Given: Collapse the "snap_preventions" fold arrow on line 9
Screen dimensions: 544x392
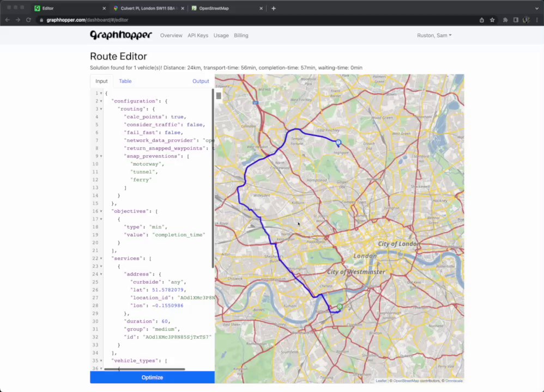Looking at the screenshot, I should [101, 156].
